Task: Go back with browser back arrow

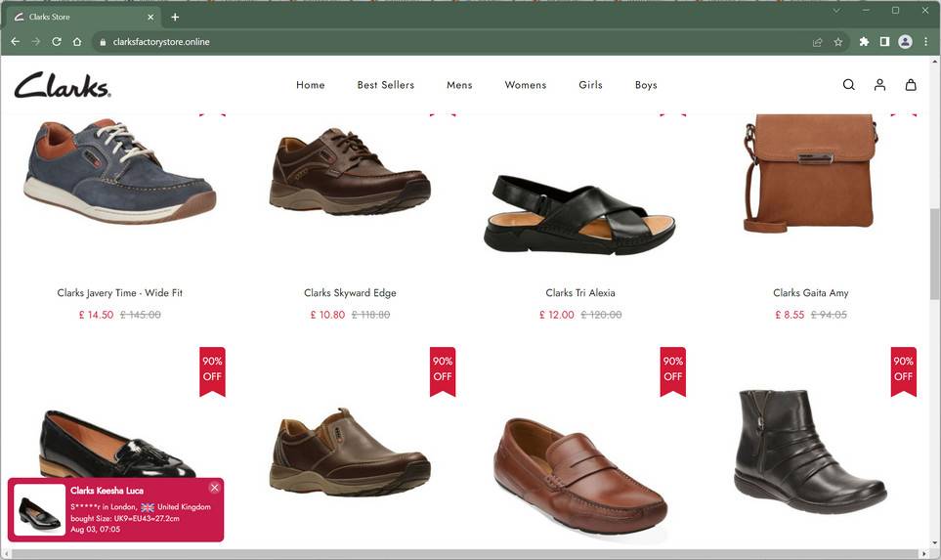Action: tap(16, 41)
